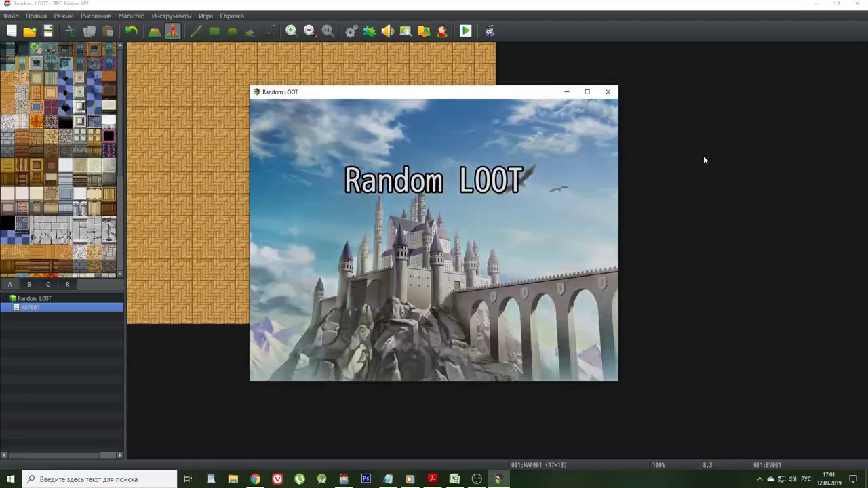The height and width of the screenshot is (488, 868).
Task: Open the Sound Test speaker icon
Action: [x=388, y=30]
